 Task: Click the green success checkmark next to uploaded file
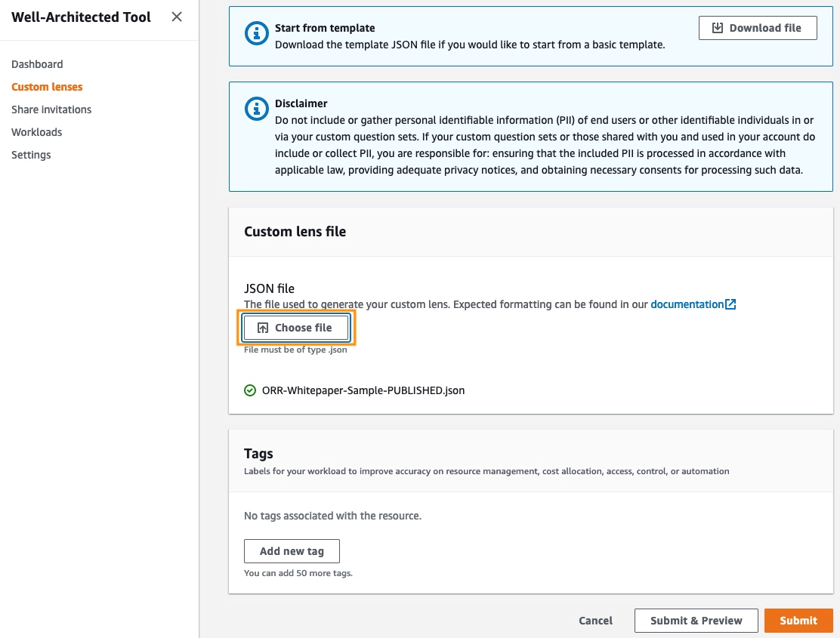[250, 390]
